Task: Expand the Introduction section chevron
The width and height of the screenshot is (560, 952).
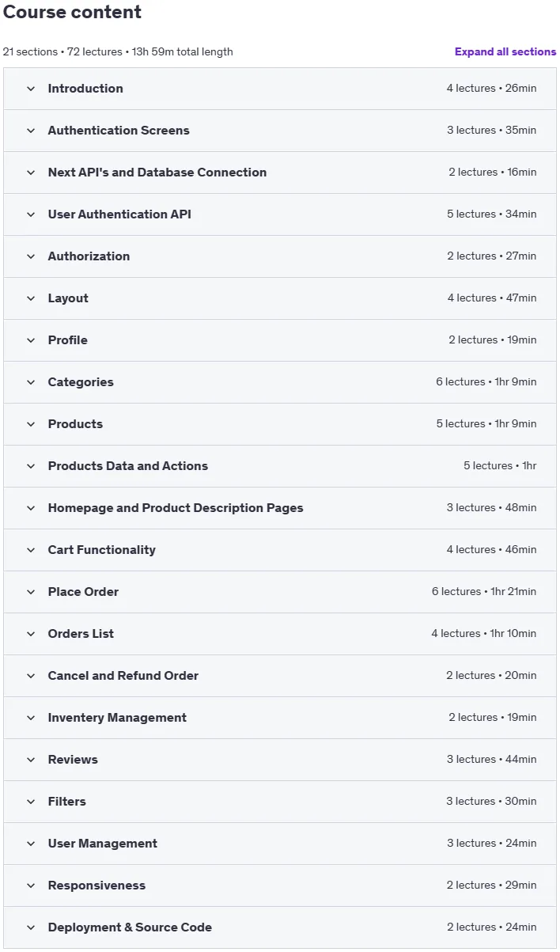Action: pos(31,89)
